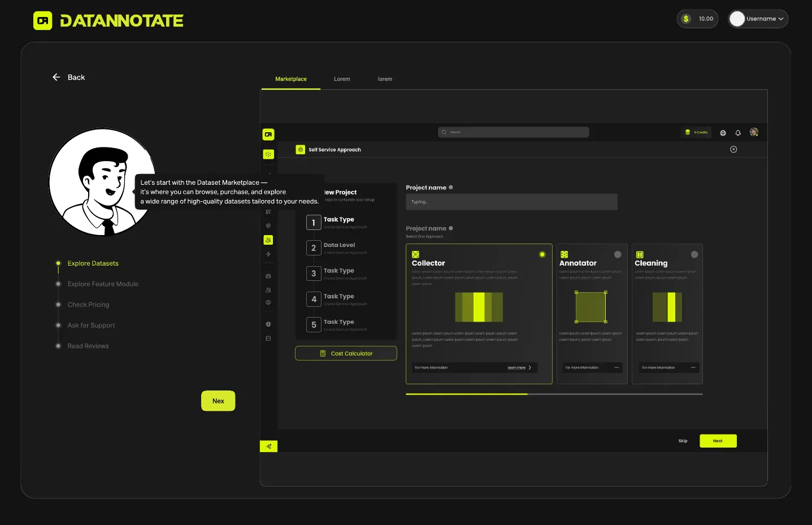Click the search magnifier icon

tap(444, 132)
